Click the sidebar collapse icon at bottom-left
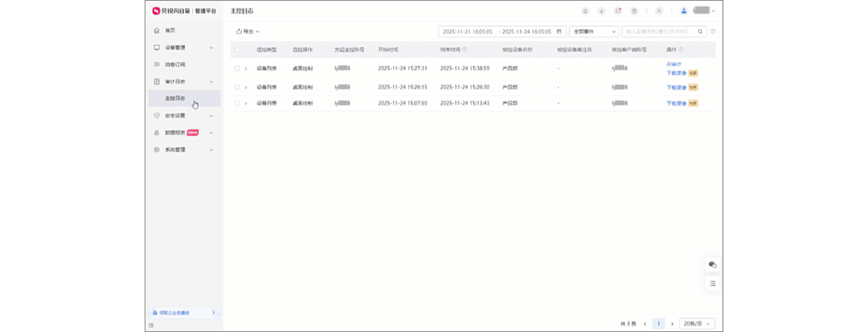This screenshot has width=868, height=332. click(150, 325)
